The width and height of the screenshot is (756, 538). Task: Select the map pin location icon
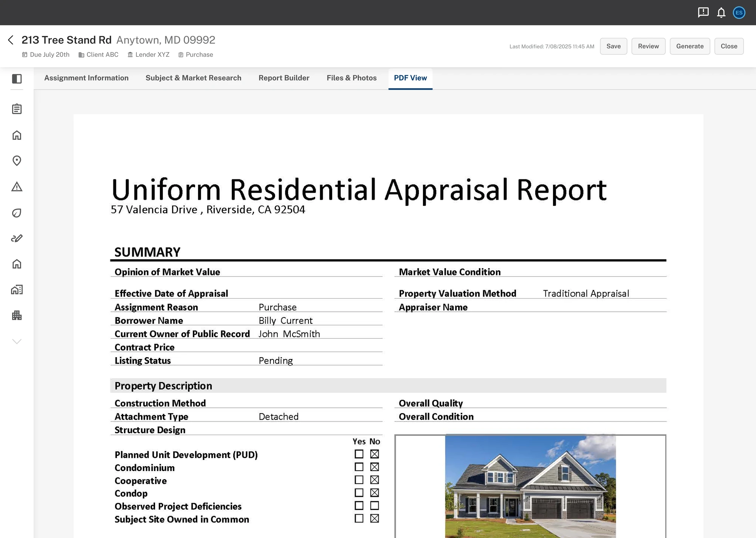point(17,160)
